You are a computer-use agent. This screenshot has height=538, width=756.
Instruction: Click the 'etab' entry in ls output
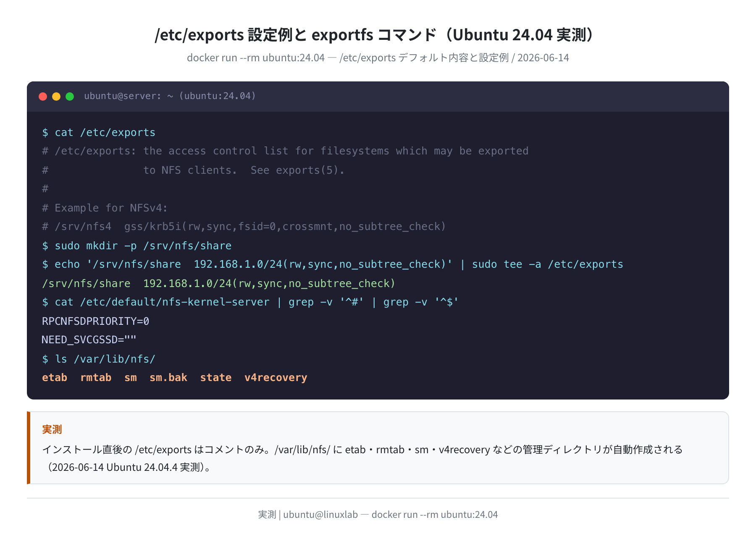(55, 378)
